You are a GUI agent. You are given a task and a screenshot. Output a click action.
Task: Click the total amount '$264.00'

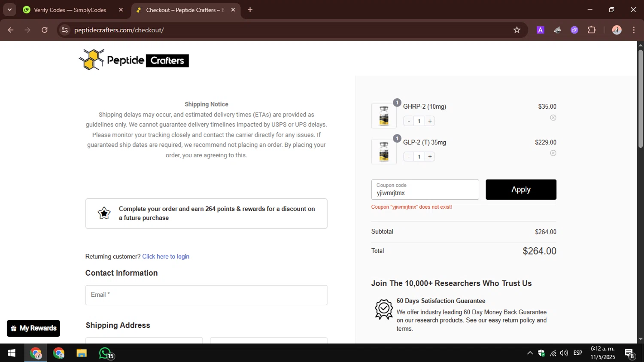click(x=539, y=251)
